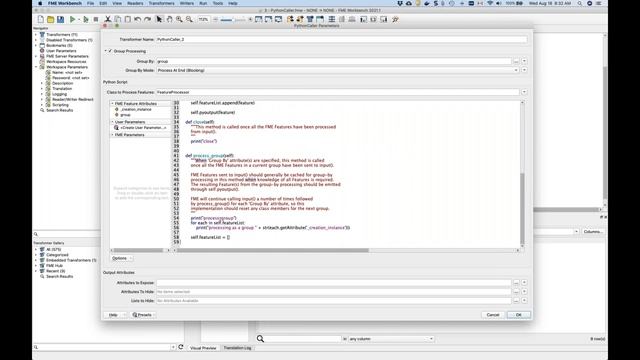640x360 pixels.
Task: Toggle the Group Processing checkbox
Action: click(110, 51)
